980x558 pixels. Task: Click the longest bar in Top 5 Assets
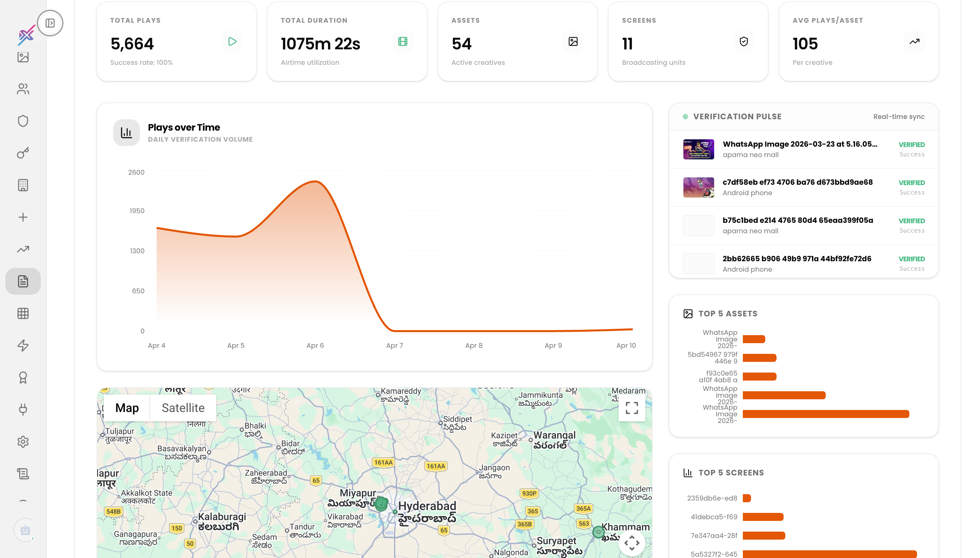(x=826, y=414)
